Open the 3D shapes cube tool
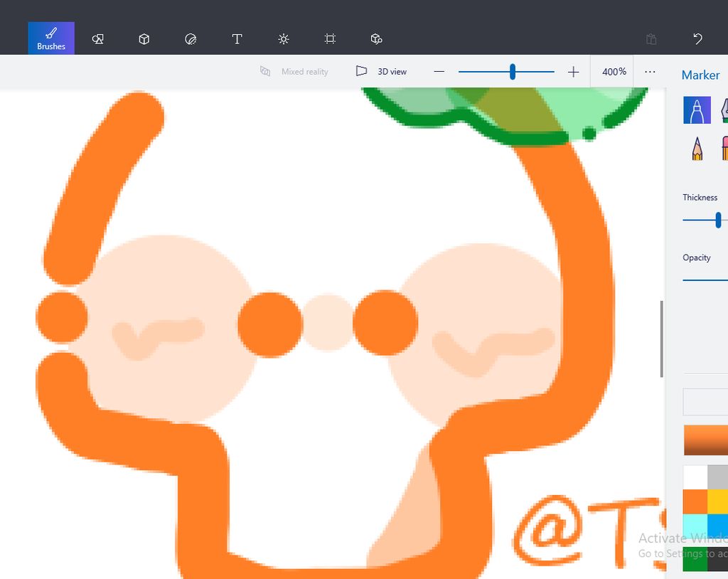728x579 pixels. point(144,39)
